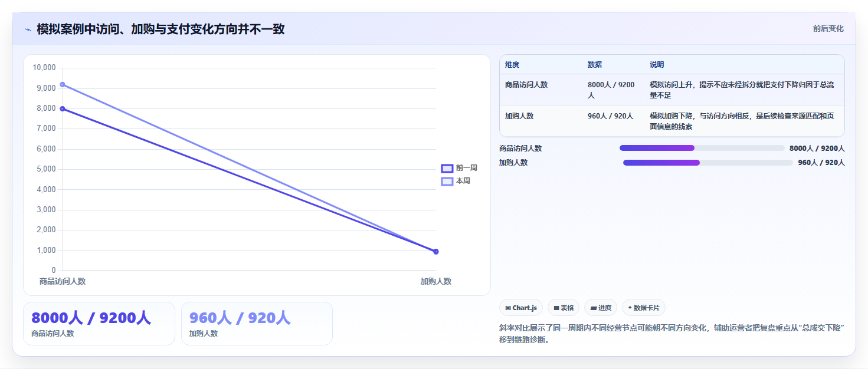Viewport: 868px width, 369px height.
Task: Click the 5,000 y-axis tick label
Action: (x=46, y=169)
